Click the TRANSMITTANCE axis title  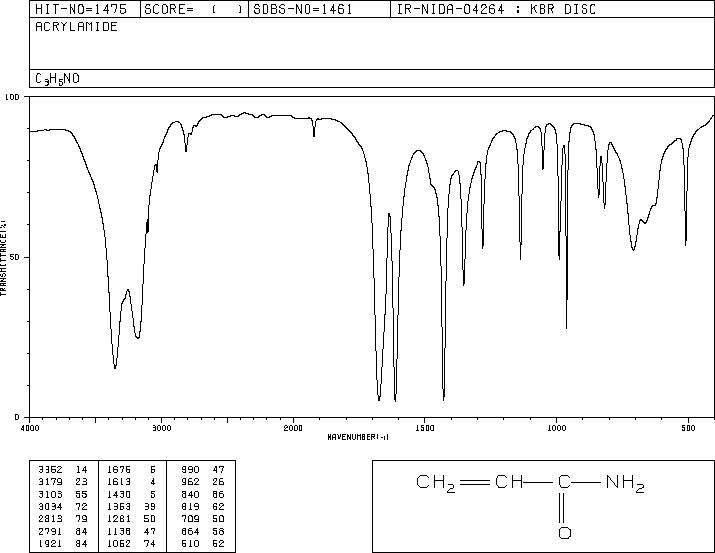(x=3, y=258)
